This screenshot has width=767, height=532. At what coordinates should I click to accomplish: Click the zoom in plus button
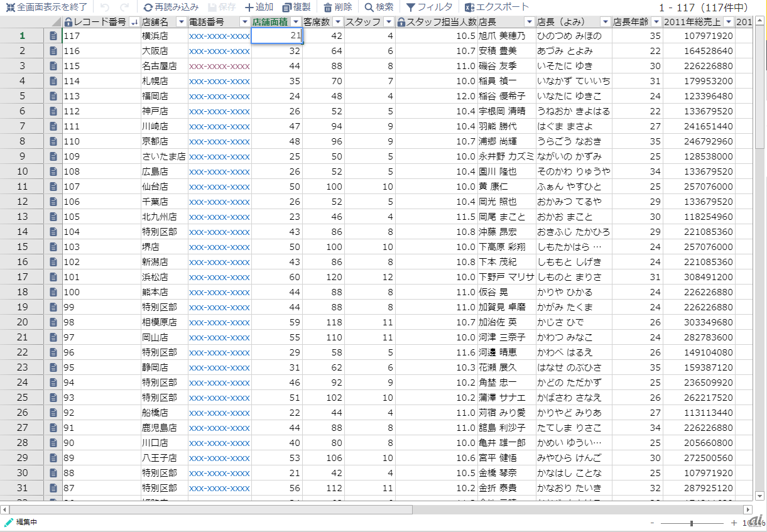pyautogui.click(x=734, y=523)
